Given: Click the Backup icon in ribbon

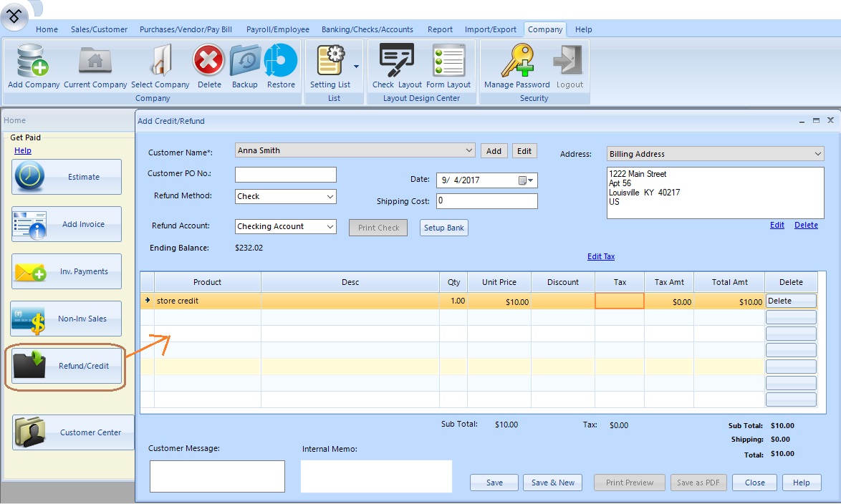Looking at the screenshot, I should tap(244, 66).
